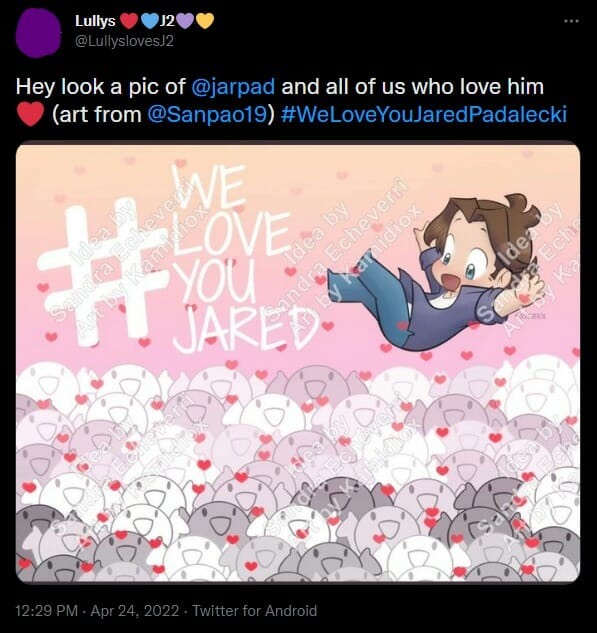Open the @jarpad mention link
Viewport: 597px width, 633px height.
[x=232, y=87]
